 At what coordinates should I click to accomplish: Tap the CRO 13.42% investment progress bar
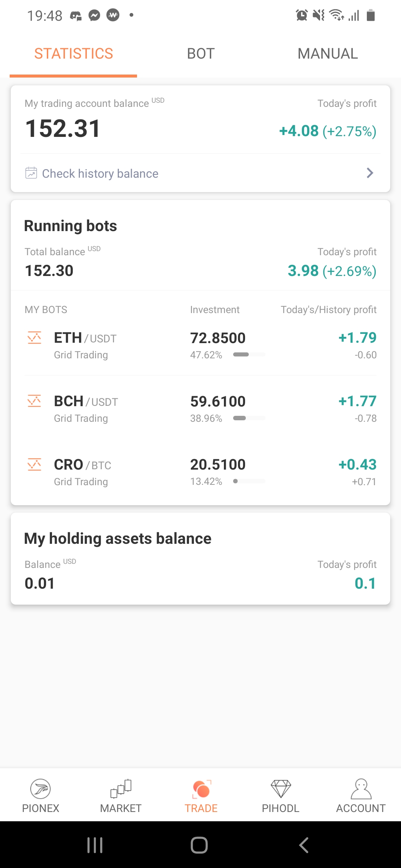point(249,481)
